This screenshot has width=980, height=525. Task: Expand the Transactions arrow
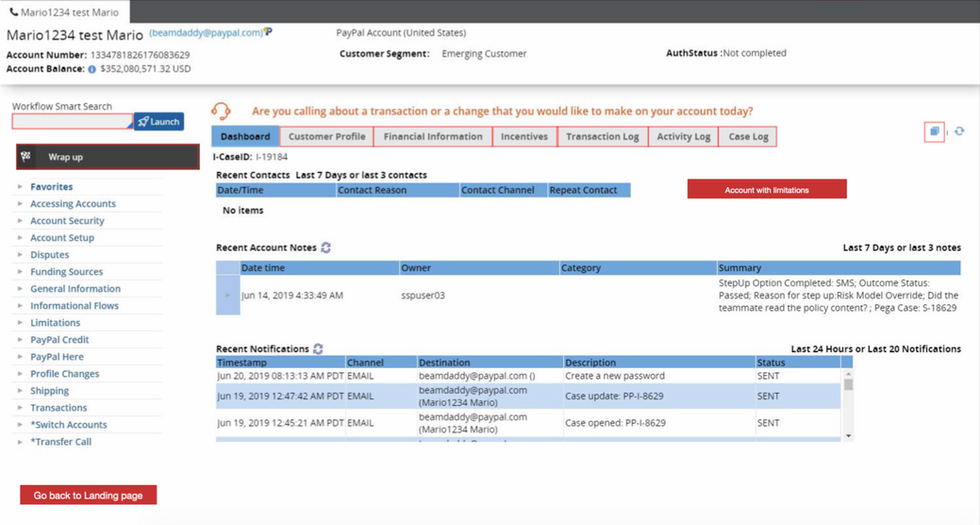pyautogui.click(x=20, y=408)
